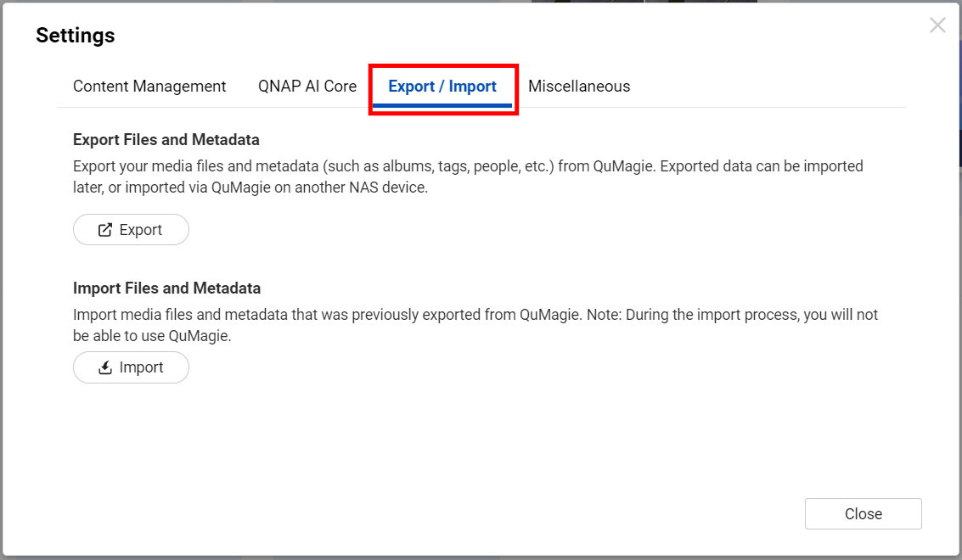This screenshot has width=962, height=560.
Task: Click the "another NAS device" text line
Action: 250,188
